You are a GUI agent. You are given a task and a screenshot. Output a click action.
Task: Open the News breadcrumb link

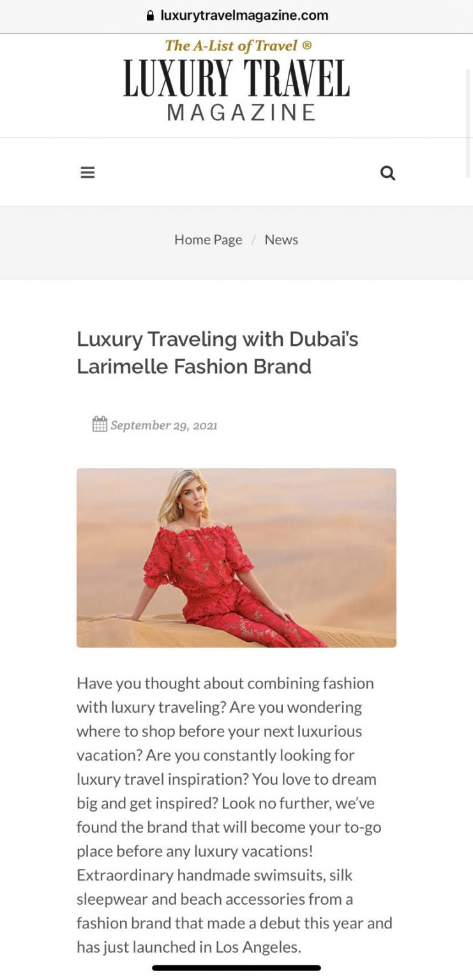coord(281,239)
